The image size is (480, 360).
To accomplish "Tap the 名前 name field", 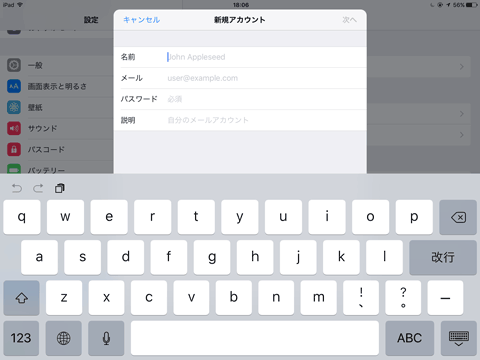I will click(240, 57).
